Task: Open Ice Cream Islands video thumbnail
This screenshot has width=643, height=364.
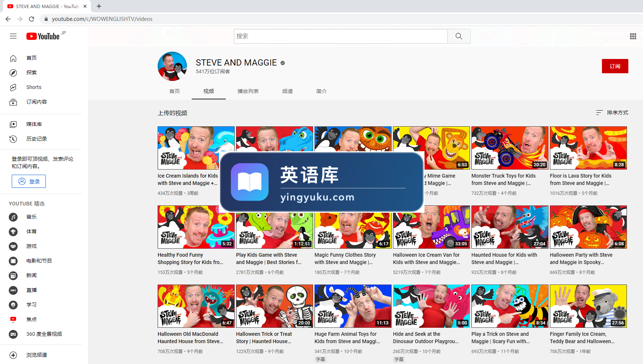Action: (x=196, y=148)
